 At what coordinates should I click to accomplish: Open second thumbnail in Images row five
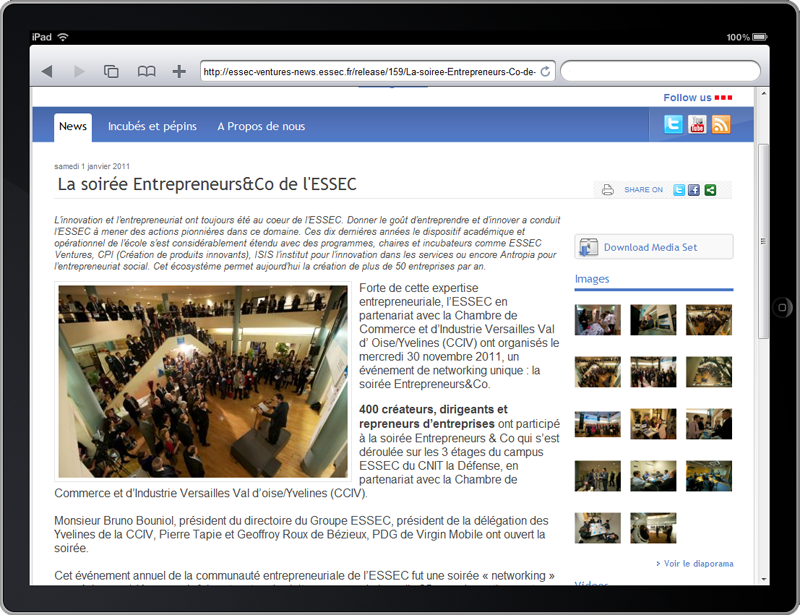tap(653, 528)
